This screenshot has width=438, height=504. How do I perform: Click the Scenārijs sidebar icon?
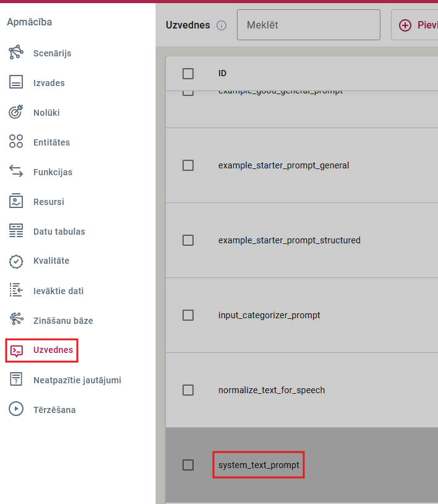(16, 53)
